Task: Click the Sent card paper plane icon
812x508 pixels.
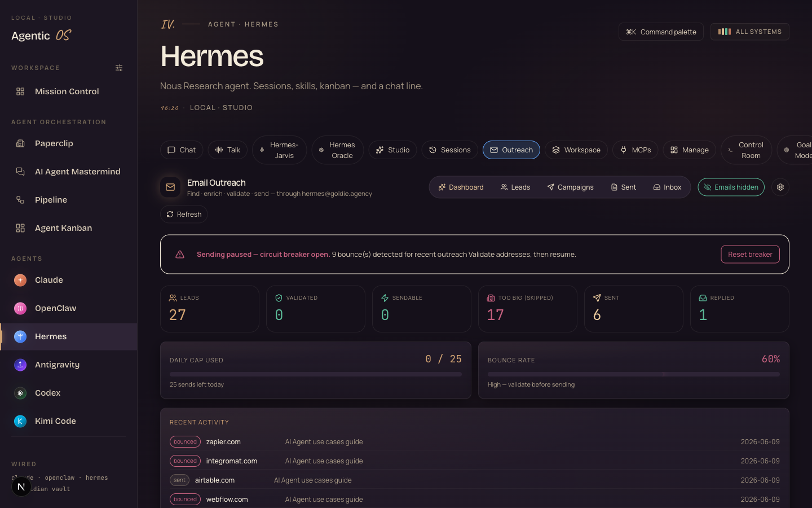Action: click(x=597, y=298)
